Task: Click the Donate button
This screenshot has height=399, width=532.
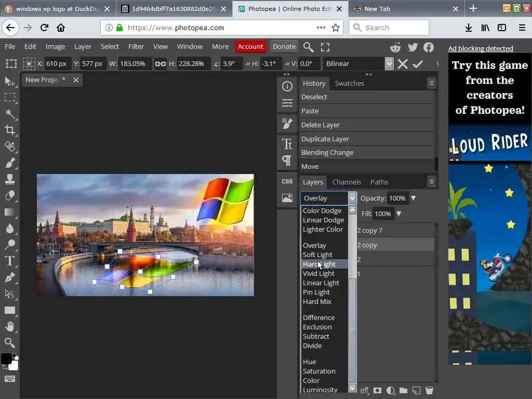Action: (284, 46)
